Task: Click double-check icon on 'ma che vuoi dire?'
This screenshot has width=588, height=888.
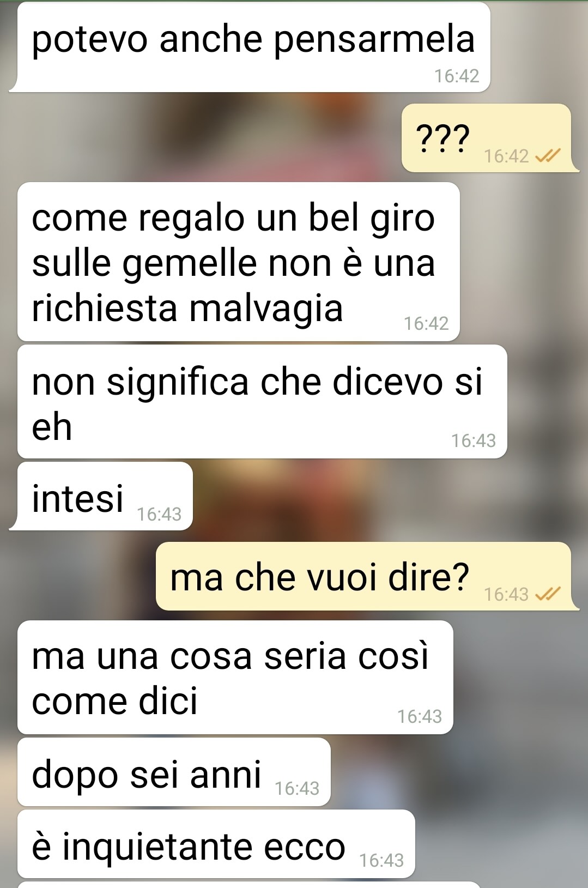Action: [x=548, y=594]
